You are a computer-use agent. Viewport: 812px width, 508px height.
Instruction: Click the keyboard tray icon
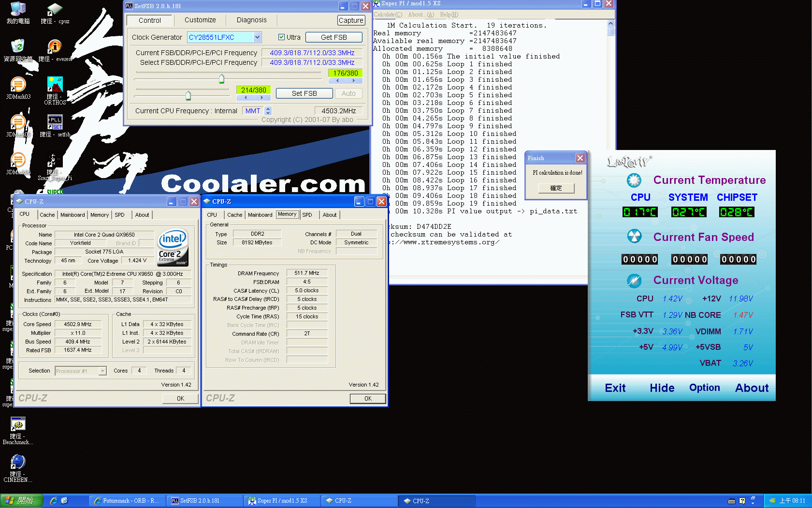tap(732, 501)
